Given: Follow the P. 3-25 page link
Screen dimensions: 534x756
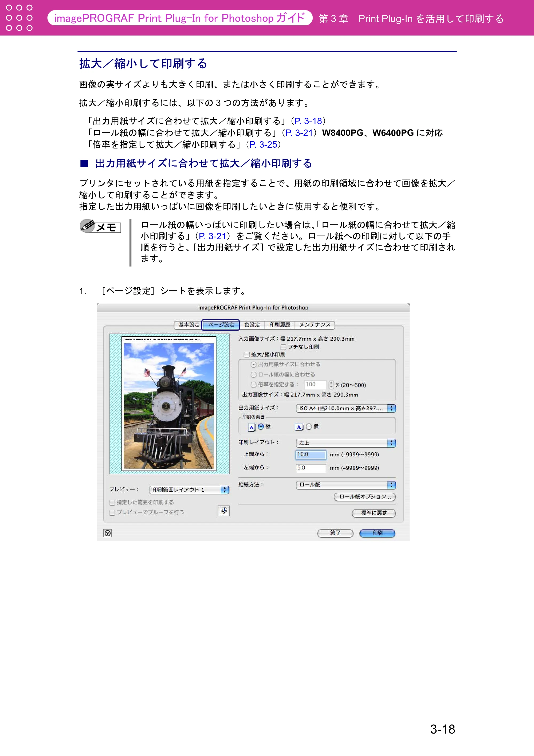Looking at the screenshot, I should coord(263,144).
